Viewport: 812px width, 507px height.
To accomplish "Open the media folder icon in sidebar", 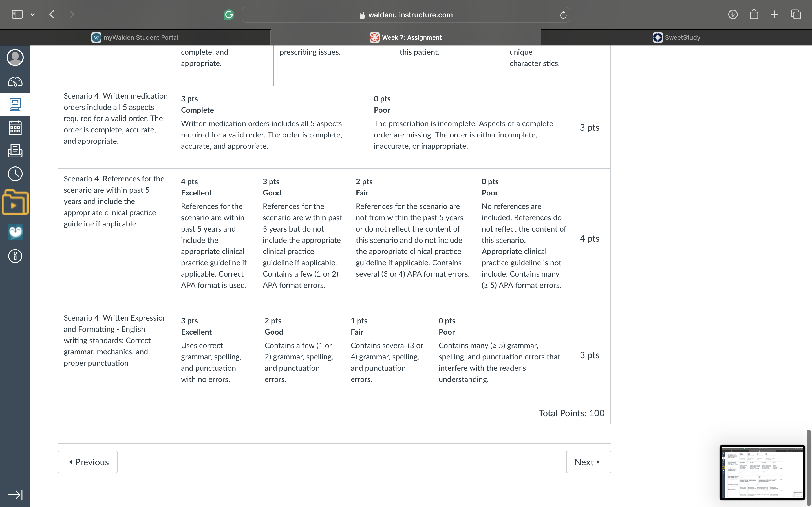I will coord(15,202).
